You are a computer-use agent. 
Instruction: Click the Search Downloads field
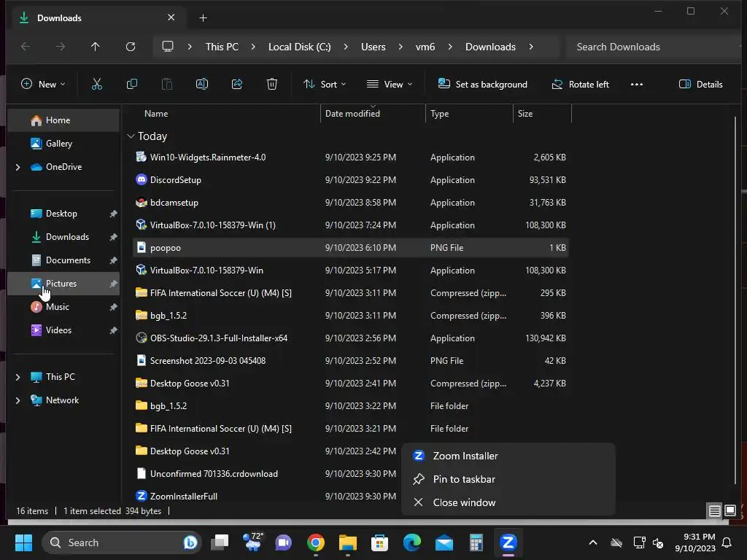click(653, 47)
